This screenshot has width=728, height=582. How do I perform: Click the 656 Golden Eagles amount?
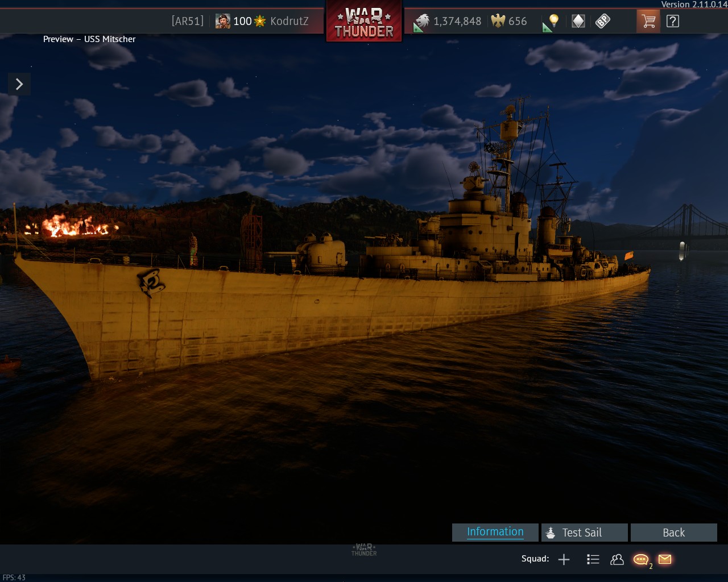[x=518, y=22]
